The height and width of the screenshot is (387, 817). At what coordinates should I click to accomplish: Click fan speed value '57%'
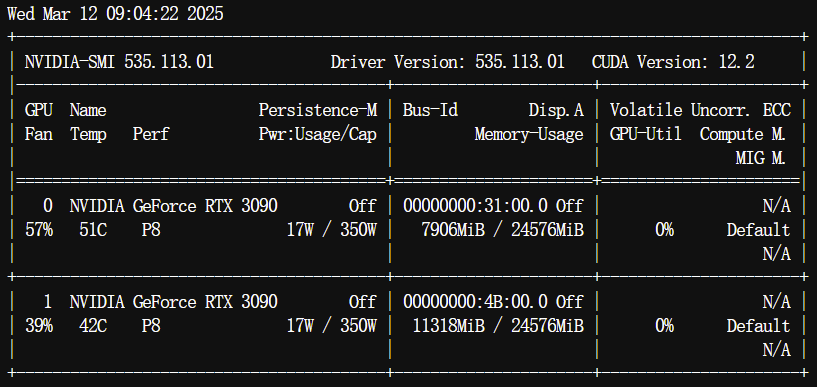click(x=39, y=230)
